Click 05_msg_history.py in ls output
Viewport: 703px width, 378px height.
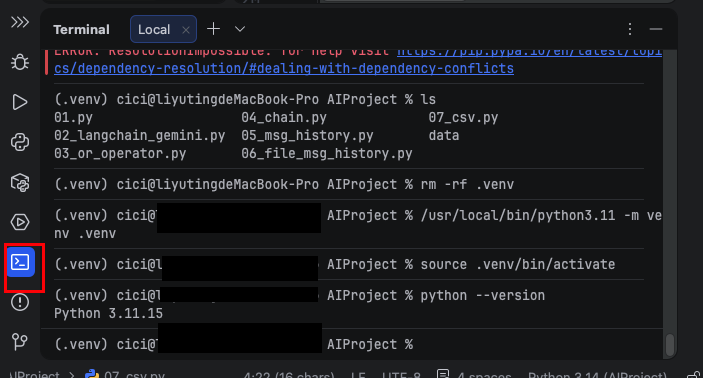click(307, 135)
